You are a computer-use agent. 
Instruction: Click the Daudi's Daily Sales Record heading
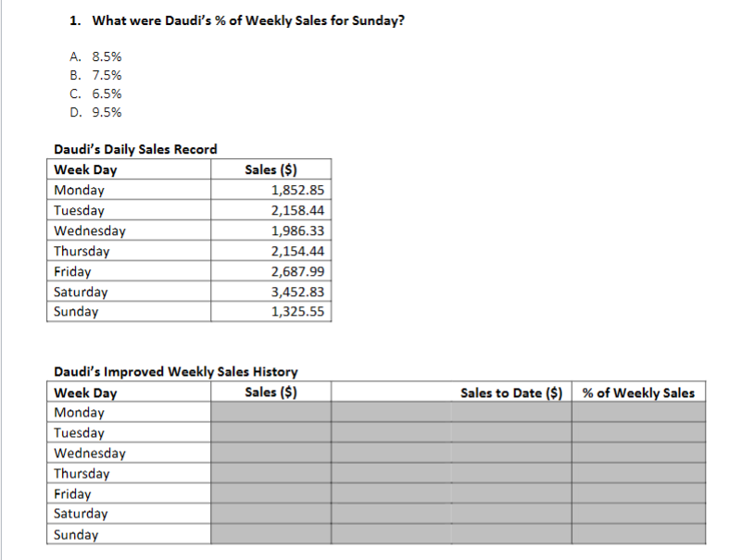point(135,149)
